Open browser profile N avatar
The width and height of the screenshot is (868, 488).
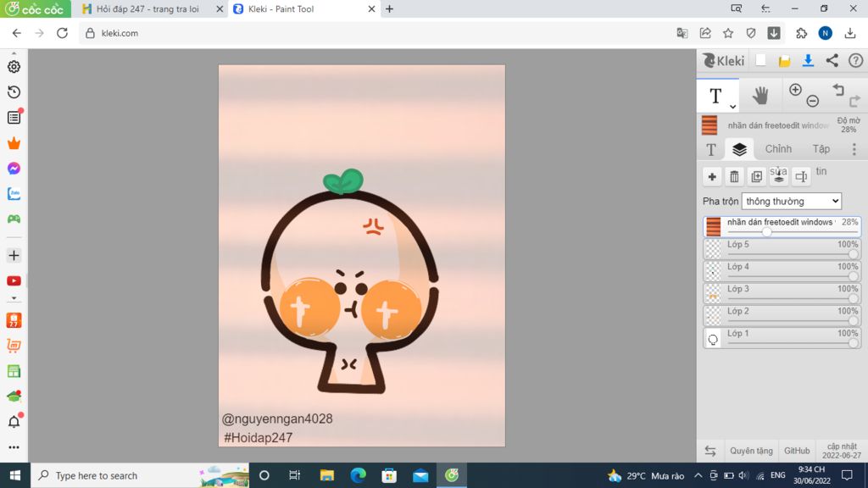click(825, 33)
